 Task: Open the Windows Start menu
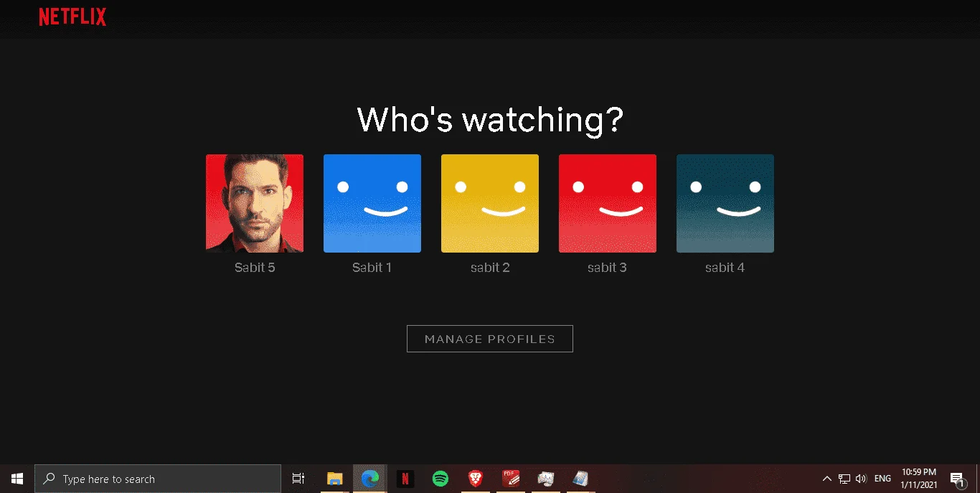point(17,479)
